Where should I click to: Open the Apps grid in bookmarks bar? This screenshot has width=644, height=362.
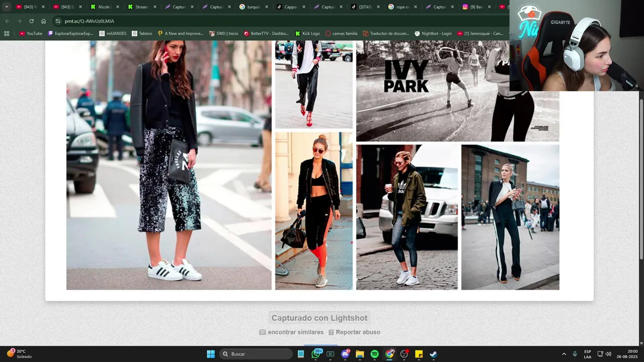pyautogui.click(x=7, y=34)
